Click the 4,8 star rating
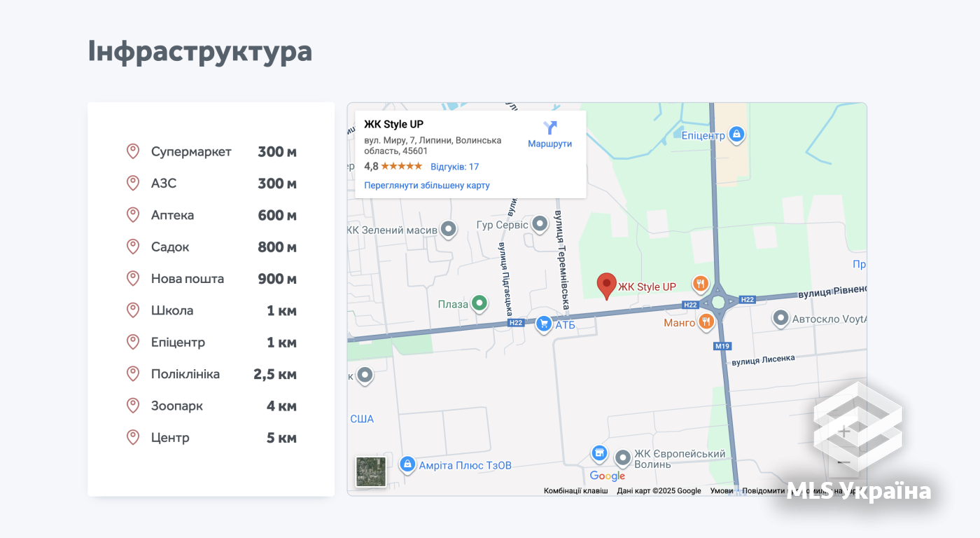This screenshot has height=538, width=980. (x=393, y=166)
